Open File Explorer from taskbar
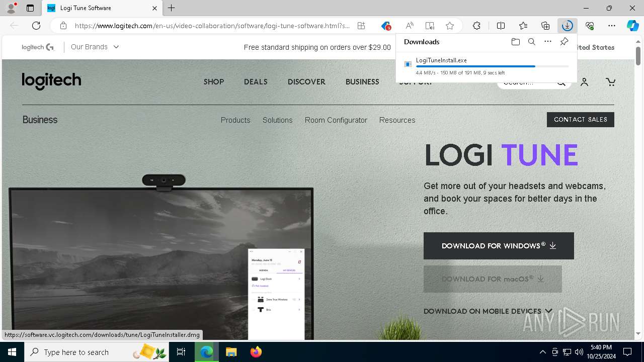Image resolution: width=644 pixels, height=362 pixels. (x=231, y=352)
